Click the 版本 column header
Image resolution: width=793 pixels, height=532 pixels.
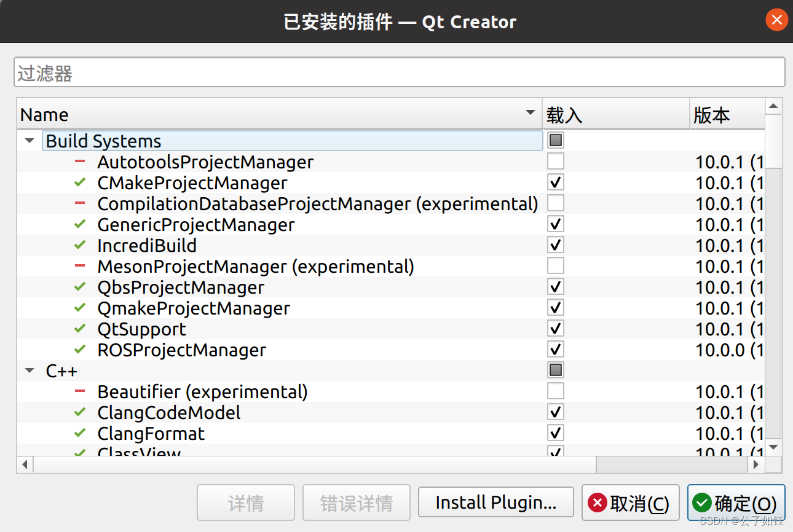click(727, 114)
